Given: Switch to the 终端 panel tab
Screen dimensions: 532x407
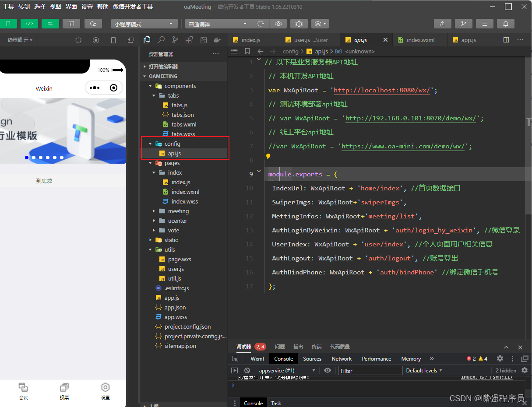Looking at the screenshot, I should [317, 347].
